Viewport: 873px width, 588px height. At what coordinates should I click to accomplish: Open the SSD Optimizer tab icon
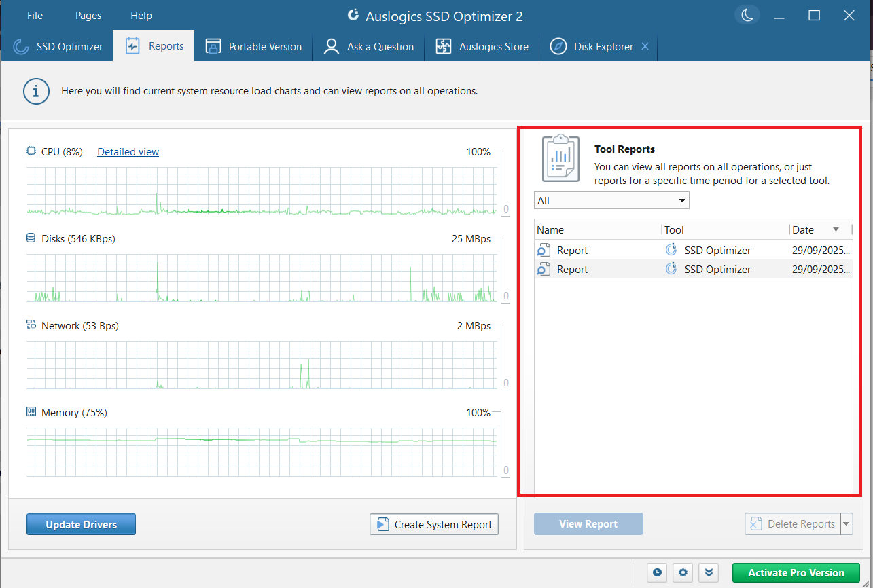click(x=21, y=46)
